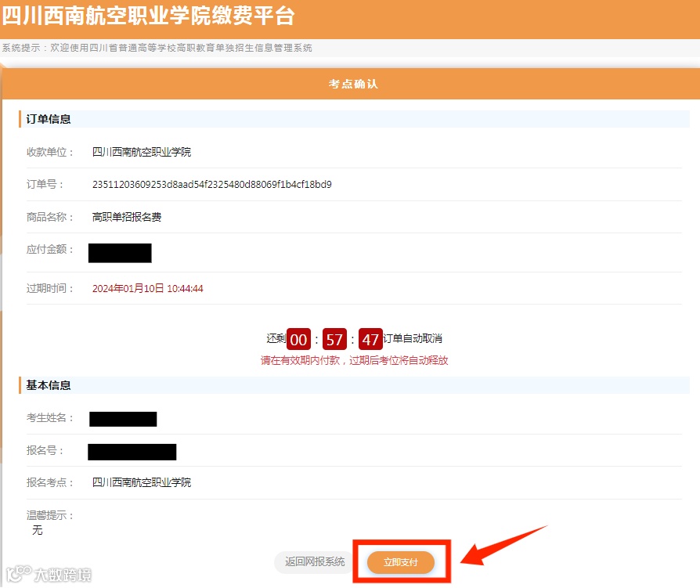
Task: Click the 基本信息 section heading
Action: point(49,385)
